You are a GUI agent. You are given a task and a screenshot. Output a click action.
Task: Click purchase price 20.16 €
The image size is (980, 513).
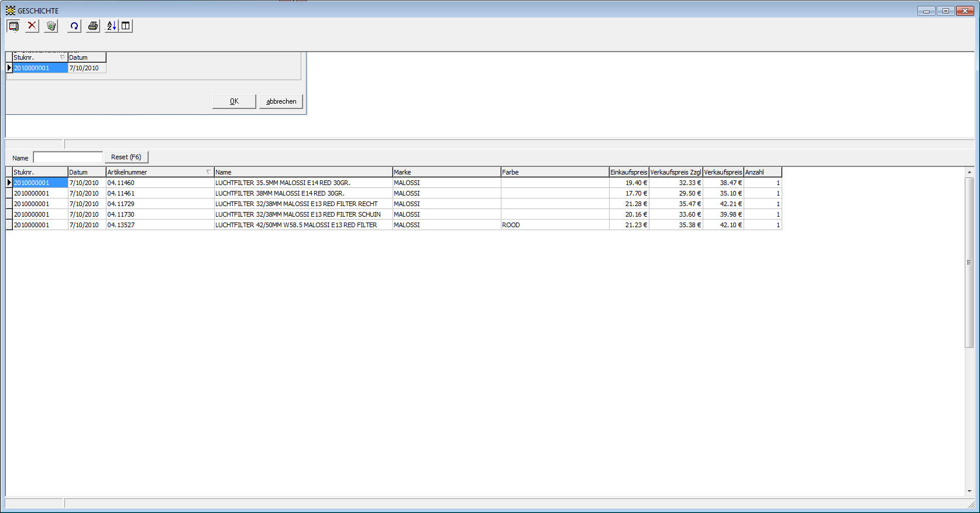(629, 214)
